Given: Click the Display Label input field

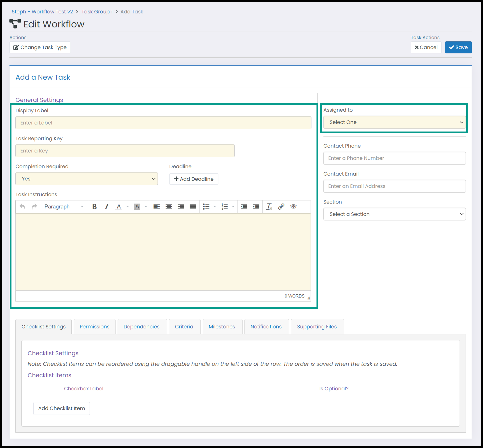Looking at the screenshot, I should (163, 123).
